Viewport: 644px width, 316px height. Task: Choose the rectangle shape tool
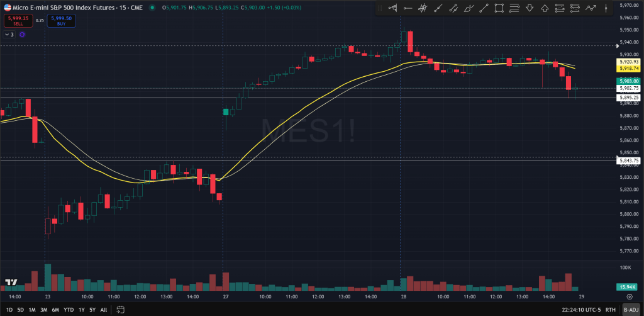click(499, 8)
